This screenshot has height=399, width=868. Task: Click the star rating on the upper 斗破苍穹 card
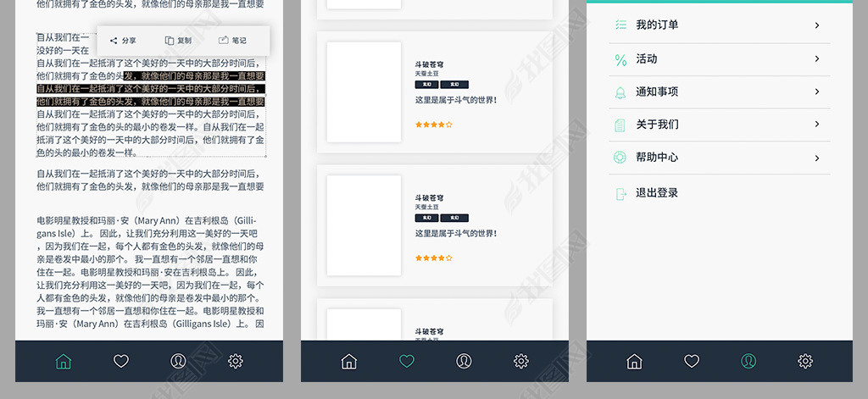click(x=433, y=125)
